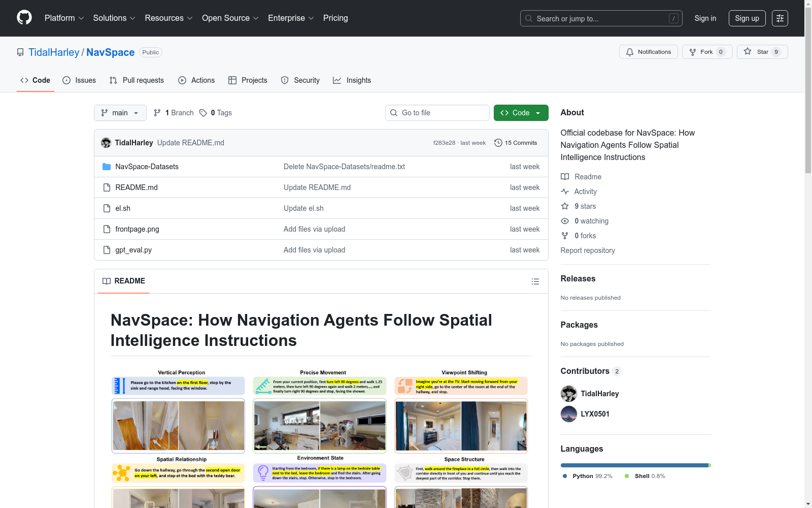Switch to the Pull requests tab
This screenshot has width=812, height=508.
pos(137,80)
